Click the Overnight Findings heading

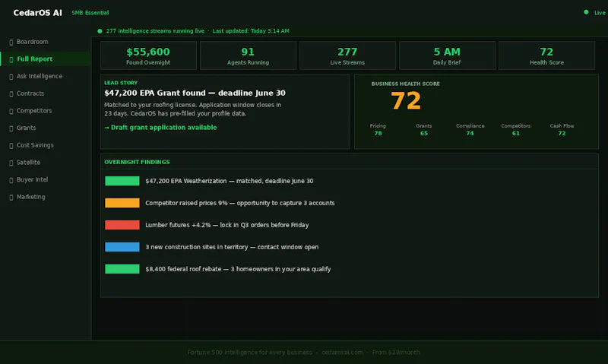(x=137, y=162)
